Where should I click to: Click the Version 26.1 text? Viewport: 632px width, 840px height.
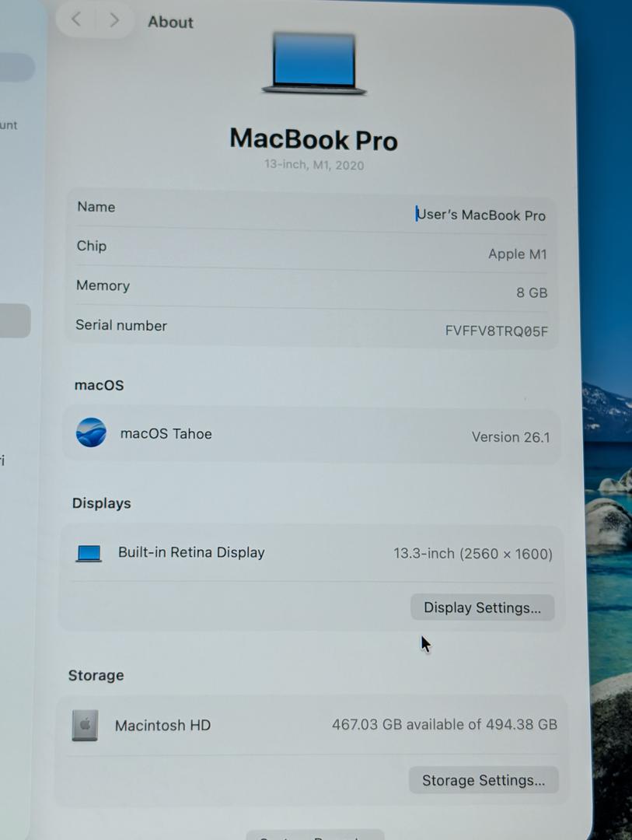point(510,437)
